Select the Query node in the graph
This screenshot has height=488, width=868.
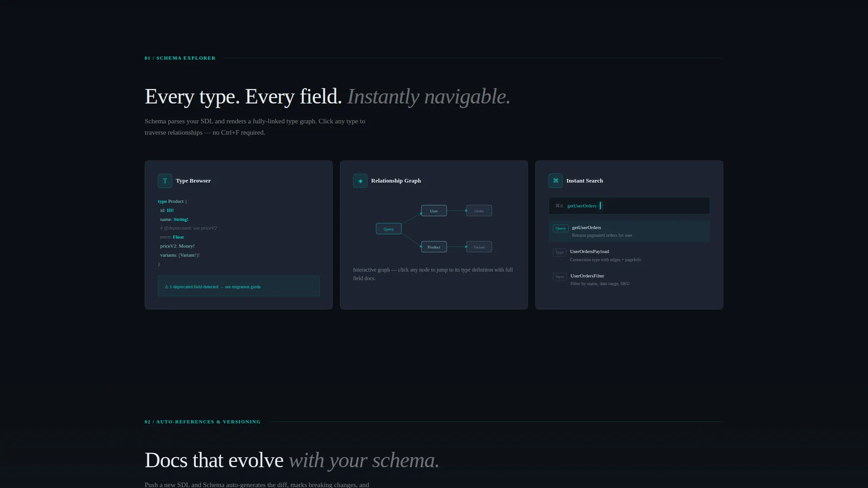point(389,229)
